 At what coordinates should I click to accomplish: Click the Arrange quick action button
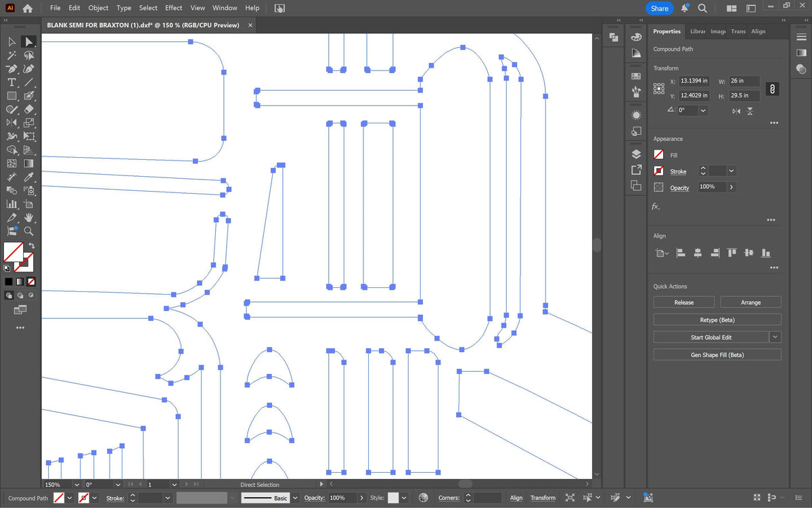[750, 302]
